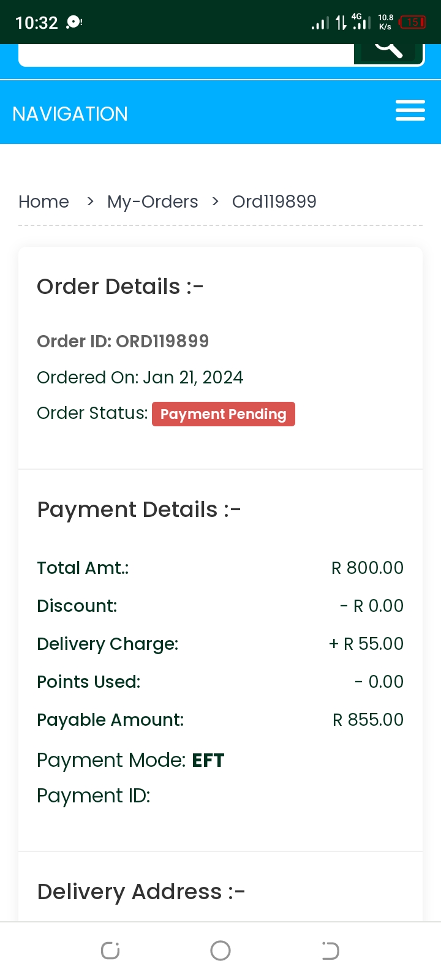
Task: Tap the 10:32 status bar clock
Action: pyautogui.click(x=36, y=23)
